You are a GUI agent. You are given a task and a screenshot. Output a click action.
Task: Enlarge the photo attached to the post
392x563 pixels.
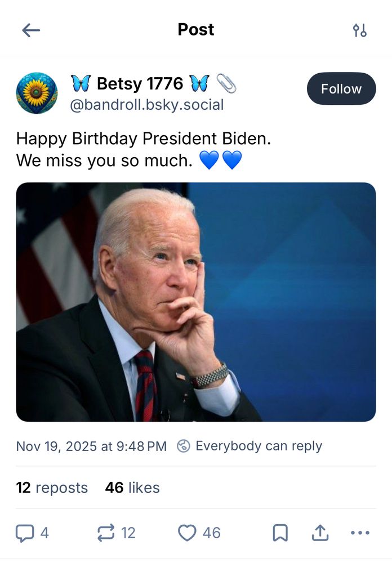pos(195,302)
